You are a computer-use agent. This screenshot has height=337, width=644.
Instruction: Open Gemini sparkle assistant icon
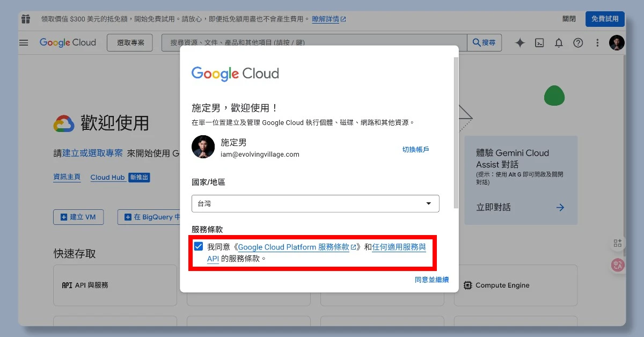click(x=519, y=43)
